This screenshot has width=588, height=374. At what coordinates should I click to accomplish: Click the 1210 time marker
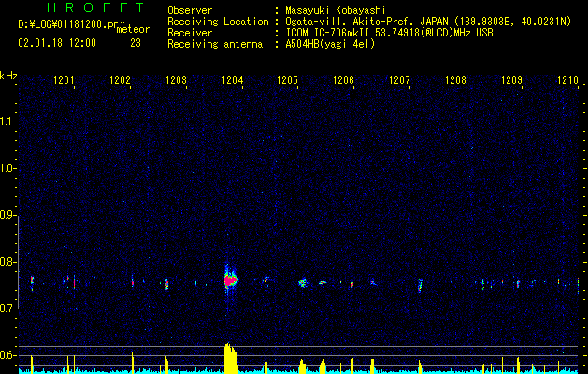tap(567, 80)
